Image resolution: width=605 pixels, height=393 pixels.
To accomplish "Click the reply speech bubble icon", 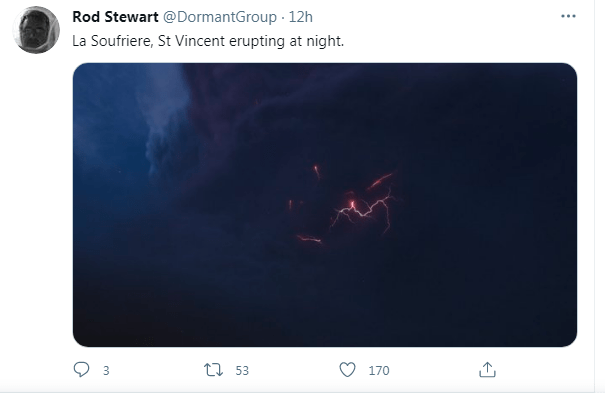I will point(81,369).
